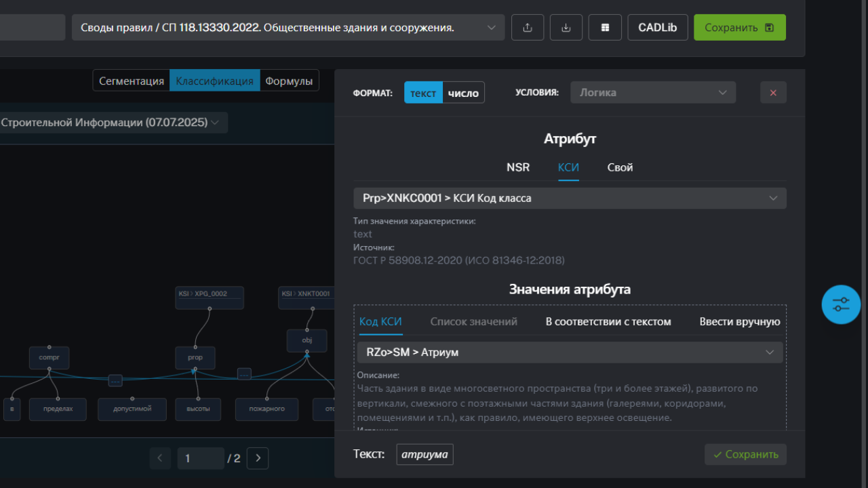The height and width of the screenshot is (488, 868).
Task: Select the 'obj' node in the graph
Action: (x=307, y=340)
